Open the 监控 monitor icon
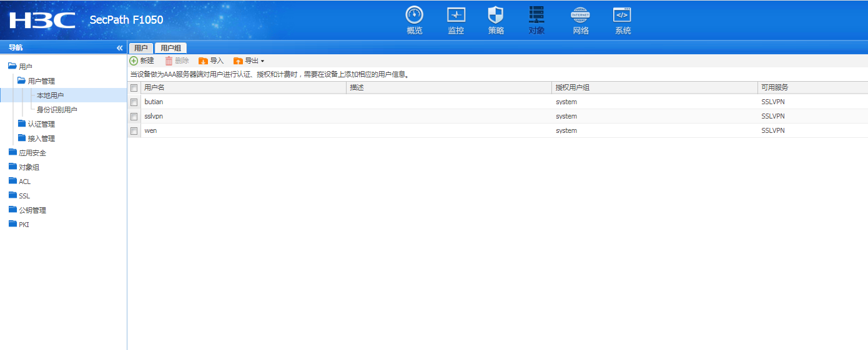The width and height of the screenshot is (868, 350). point(456,15)
